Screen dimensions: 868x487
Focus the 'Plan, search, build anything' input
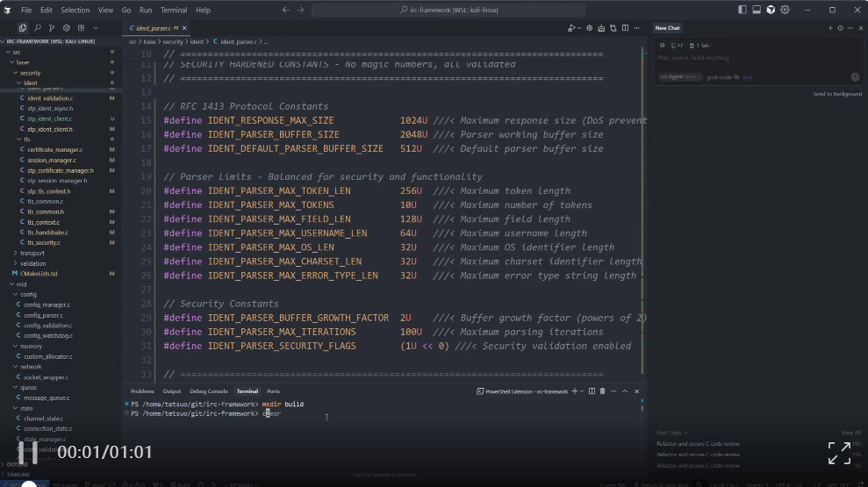pyautogui.click(x=757, y=58)
